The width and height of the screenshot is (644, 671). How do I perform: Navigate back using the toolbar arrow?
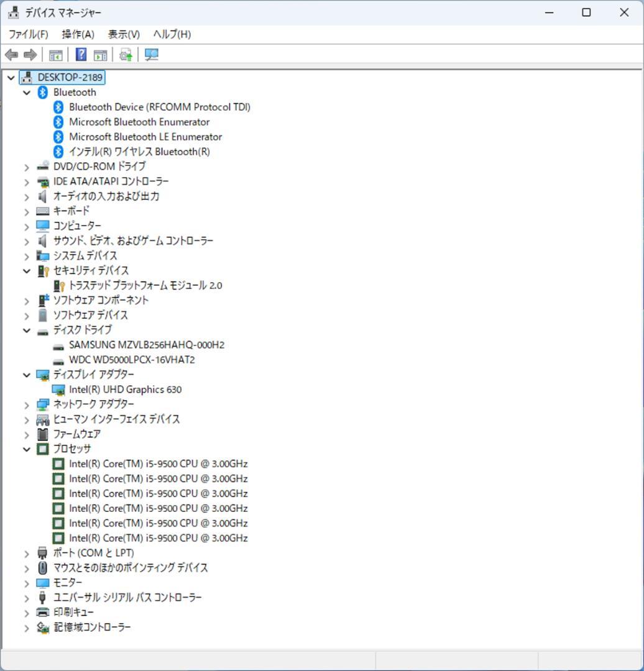[x=11, y=55]
